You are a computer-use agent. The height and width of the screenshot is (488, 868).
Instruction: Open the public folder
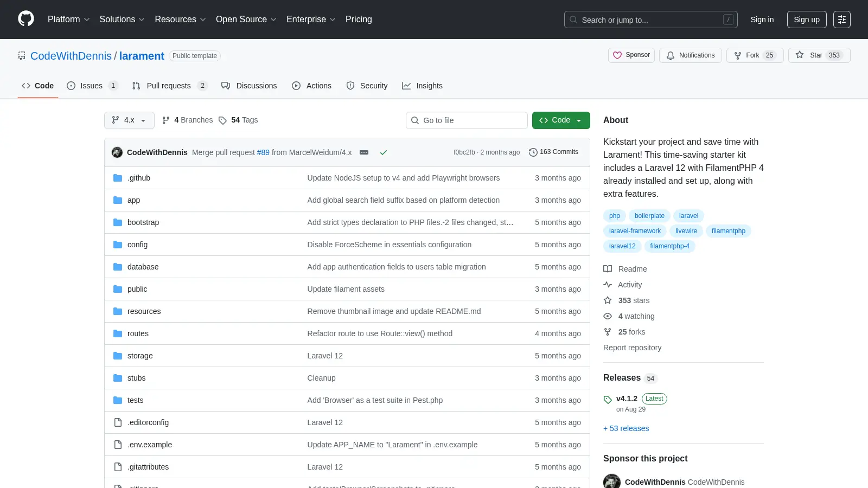137,289
